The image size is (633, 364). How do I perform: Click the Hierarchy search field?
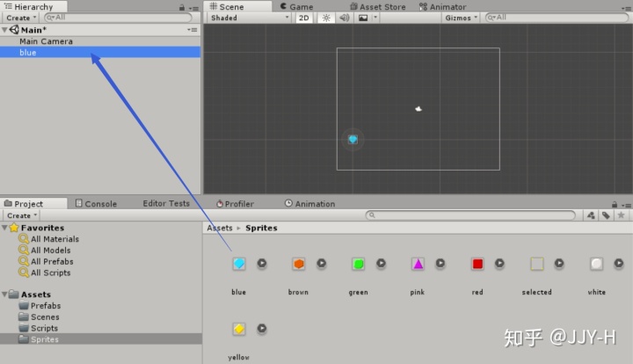pos(118,18)
